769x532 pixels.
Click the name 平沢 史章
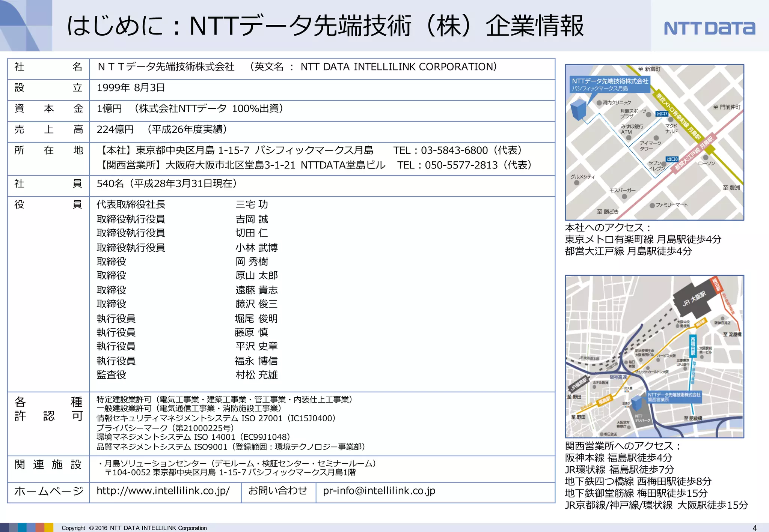[256, 346]
